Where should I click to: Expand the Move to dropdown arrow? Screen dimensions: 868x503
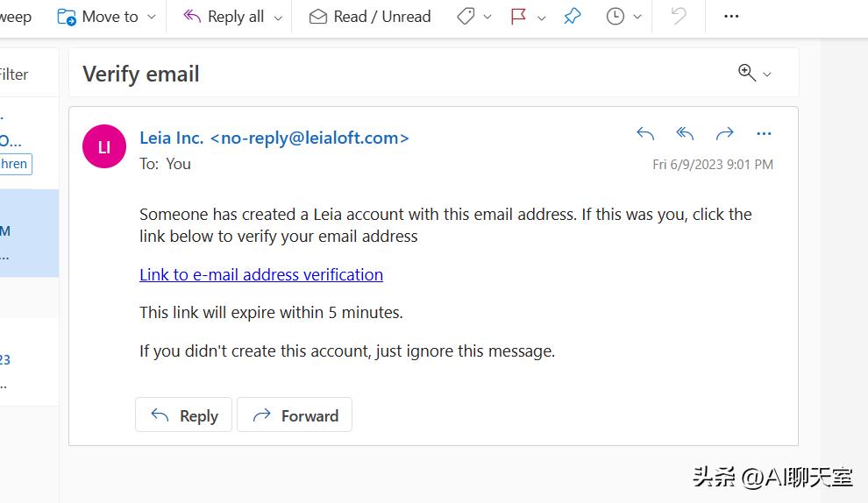click(152, 18)
